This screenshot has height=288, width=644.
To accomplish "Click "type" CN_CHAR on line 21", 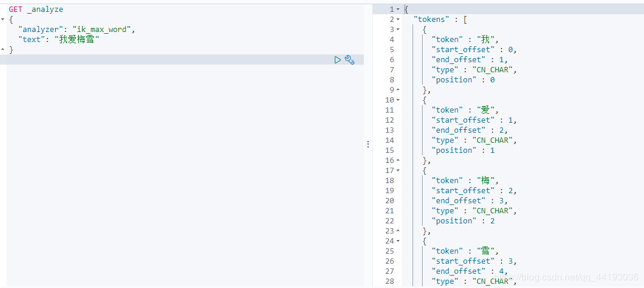I will (474, 211).
